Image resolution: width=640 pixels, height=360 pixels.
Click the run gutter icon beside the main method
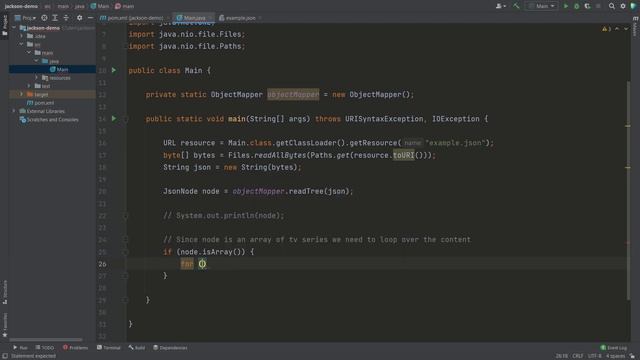tap(114, 119)
